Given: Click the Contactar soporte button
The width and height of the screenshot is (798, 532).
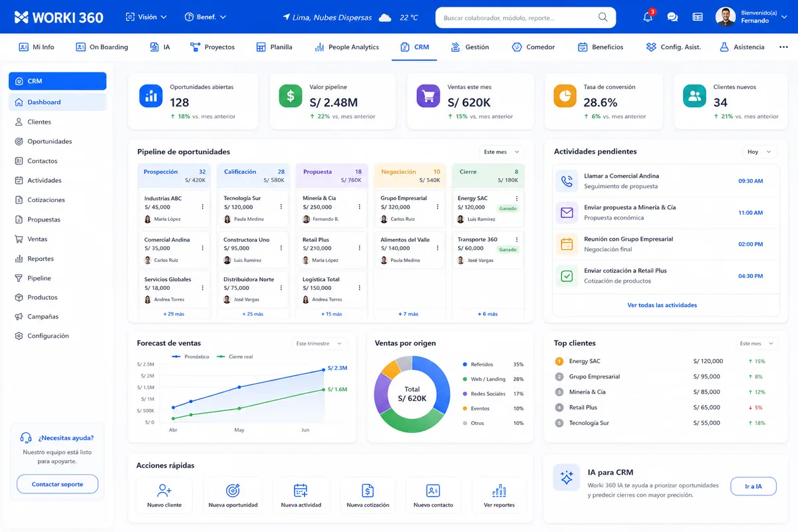Looking at the screenshot, I should click(57, 484).
